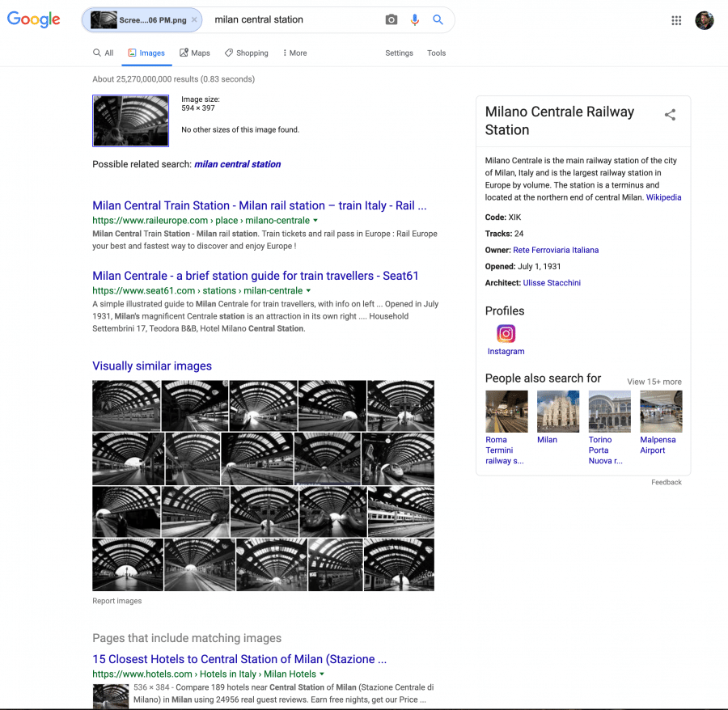Switch to the Shopping search tab

(246, 53)
